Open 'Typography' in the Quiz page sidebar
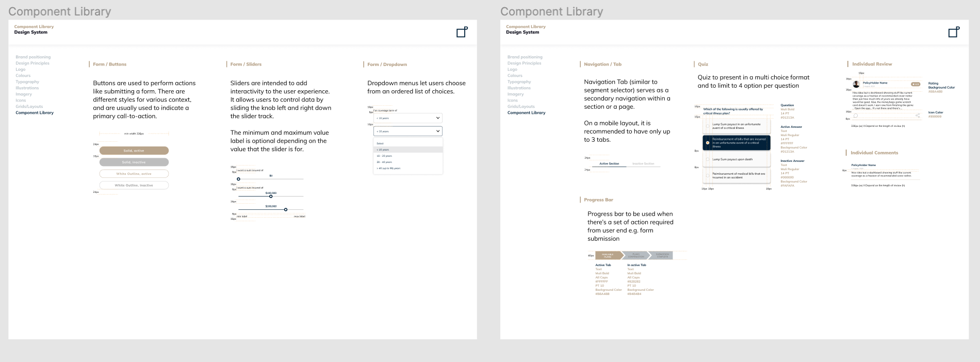This screenshot has height=362, width=980. click(x=519, y=82)
